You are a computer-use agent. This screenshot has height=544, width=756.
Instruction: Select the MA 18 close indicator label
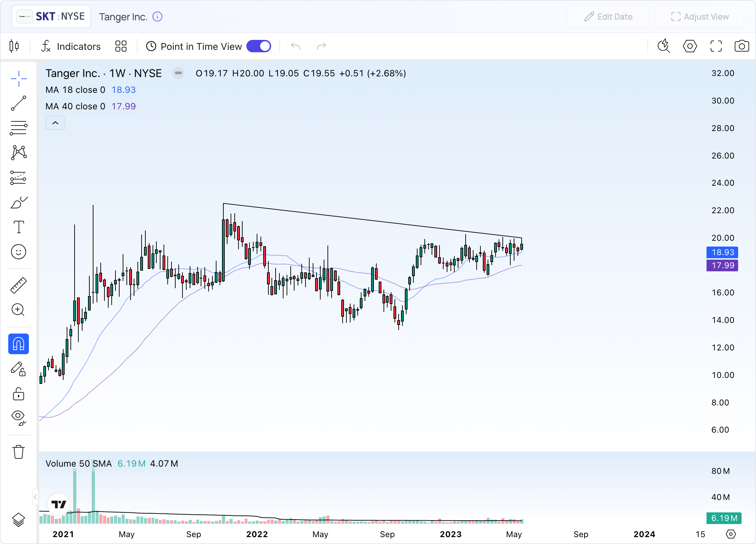75,90
